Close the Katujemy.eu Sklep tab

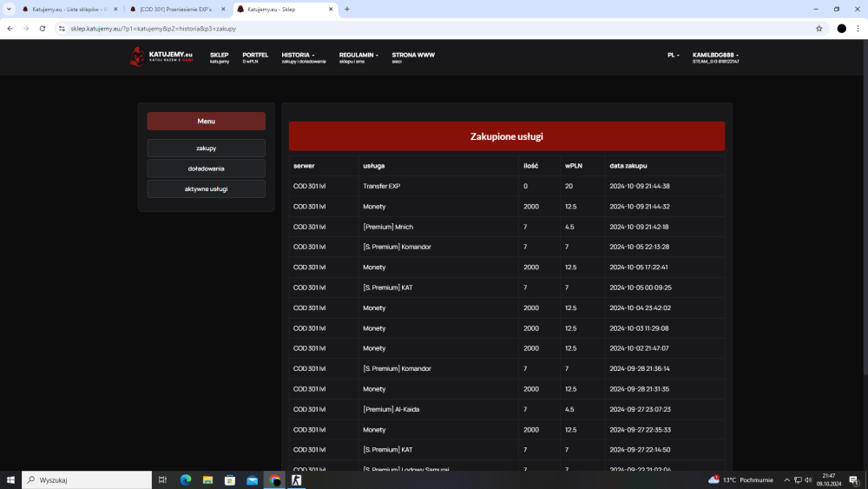click(x=331, y=9)
